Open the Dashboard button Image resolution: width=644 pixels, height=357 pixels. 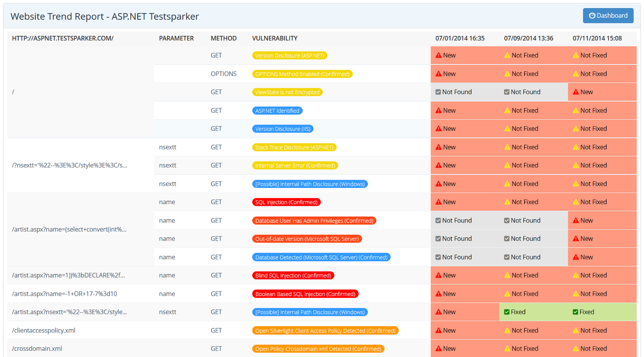coord(608,16)
